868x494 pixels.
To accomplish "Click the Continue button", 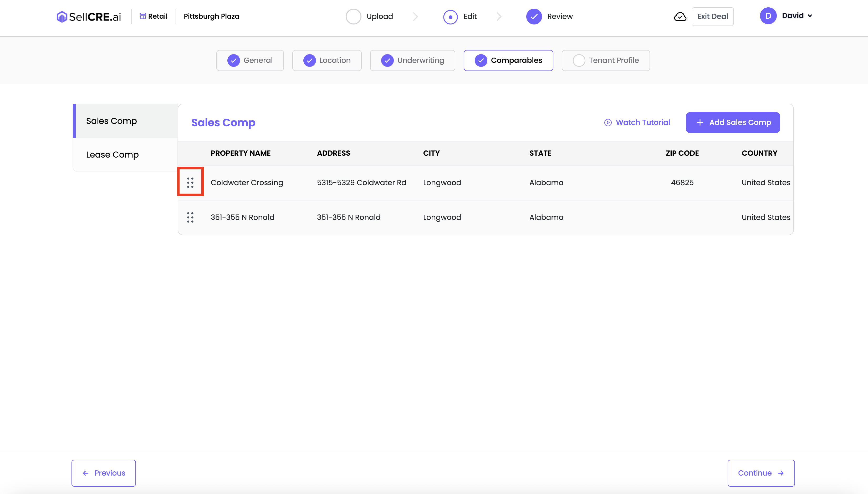I will (x=761, y=473).
